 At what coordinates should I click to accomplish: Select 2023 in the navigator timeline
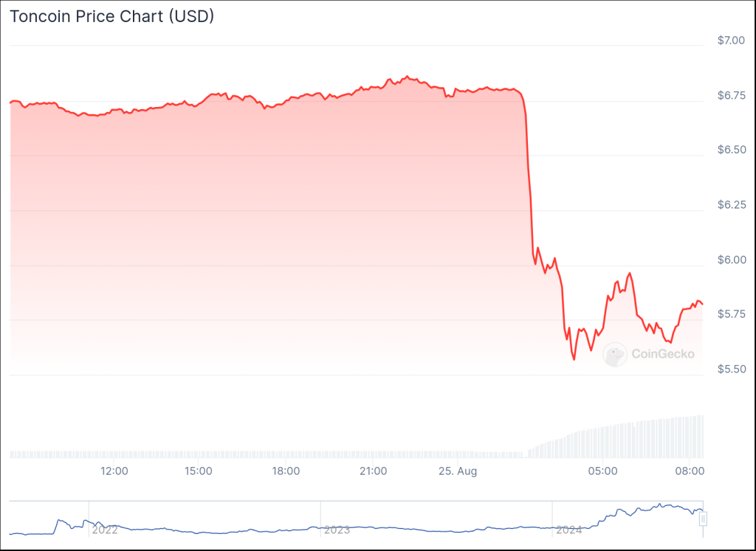pos(337,530)
